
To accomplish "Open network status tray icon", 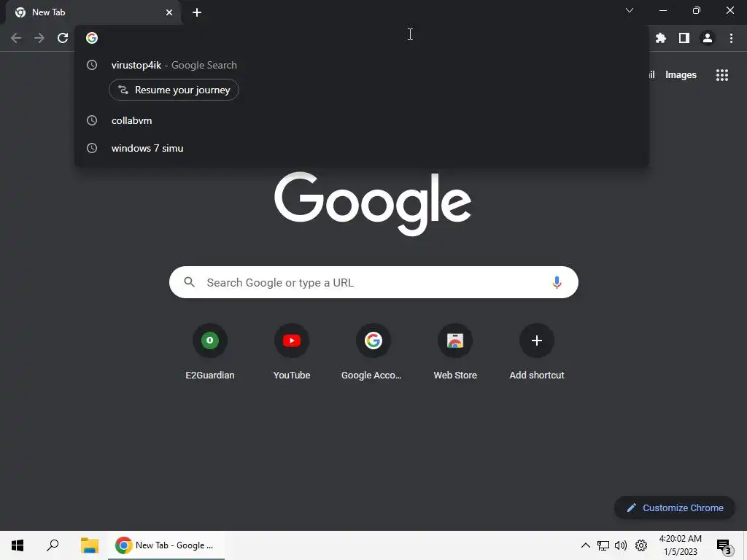I will 603,545.
